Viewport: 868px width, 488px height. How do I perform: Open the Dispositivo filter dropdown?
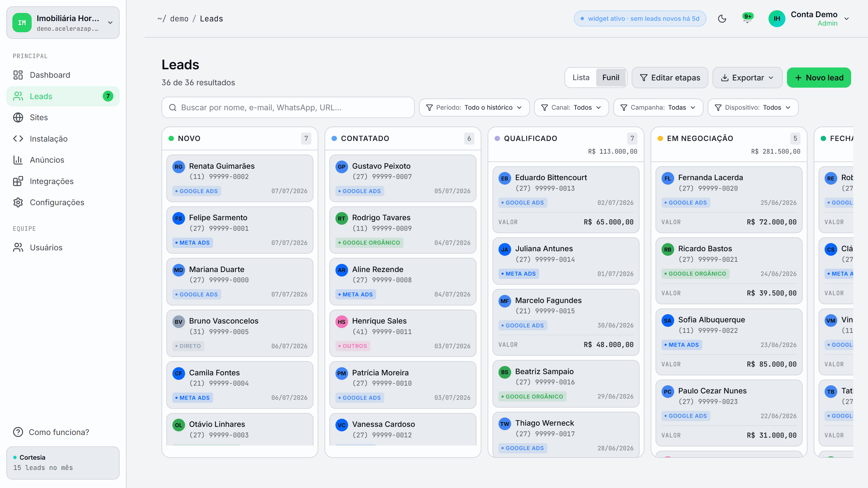pyautogui.click(x=753, y=108)
